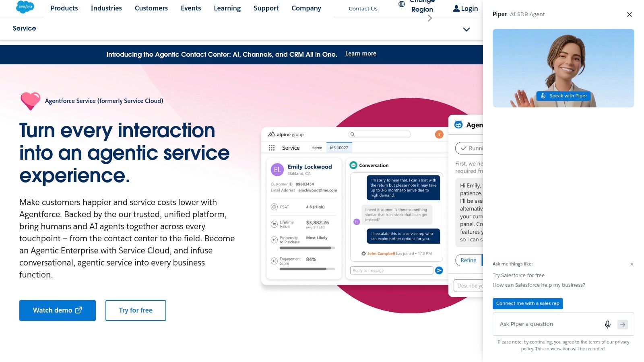Click the EL avatar of Emily Lockwood

(277, 170)
